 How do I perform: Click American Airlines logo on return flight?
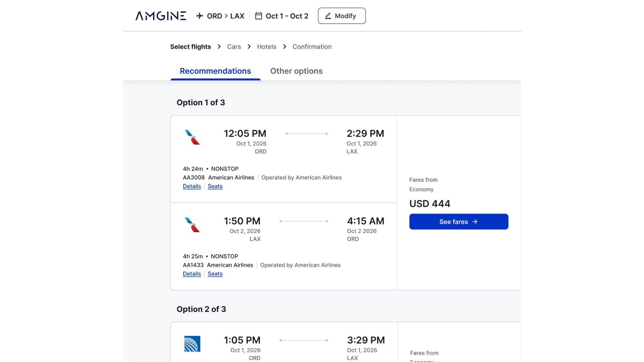point(192,225)
